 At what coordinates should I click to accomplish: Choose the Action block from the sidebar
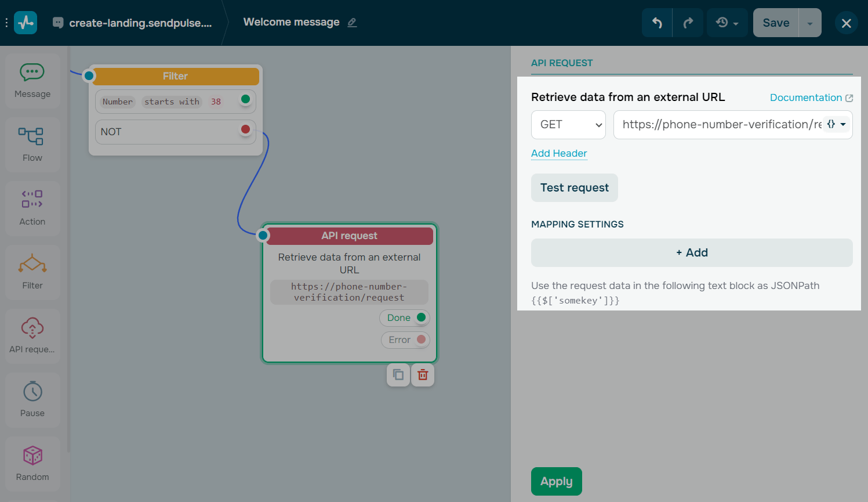click(32, 208)
